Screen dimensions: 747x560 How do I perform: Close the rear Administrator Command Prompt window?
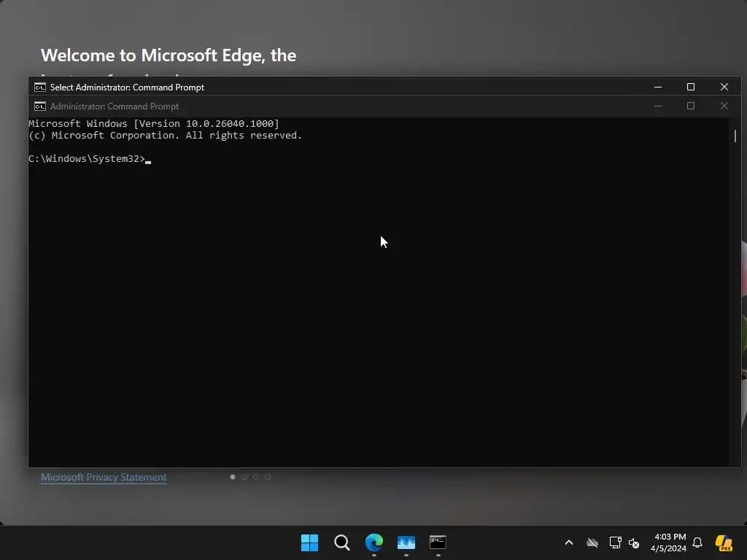pyautogui.click(x=724, y=106)
